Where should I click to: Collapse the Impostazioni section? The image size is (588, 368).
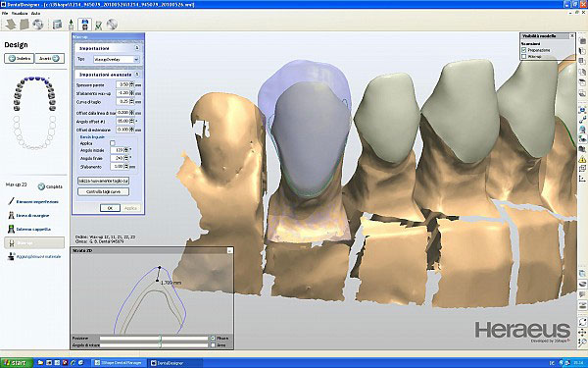pyautogui.click(x=137, y=48)
